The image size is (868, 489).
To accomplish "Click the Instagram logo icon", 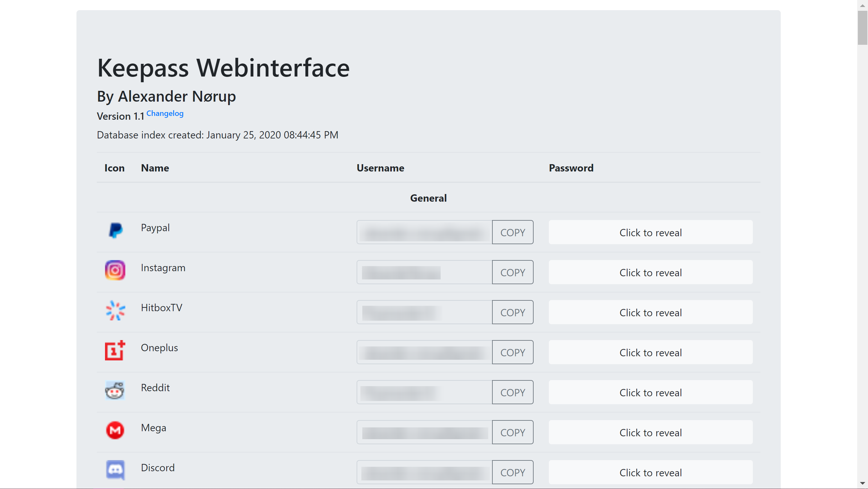I will pos(115,270).
